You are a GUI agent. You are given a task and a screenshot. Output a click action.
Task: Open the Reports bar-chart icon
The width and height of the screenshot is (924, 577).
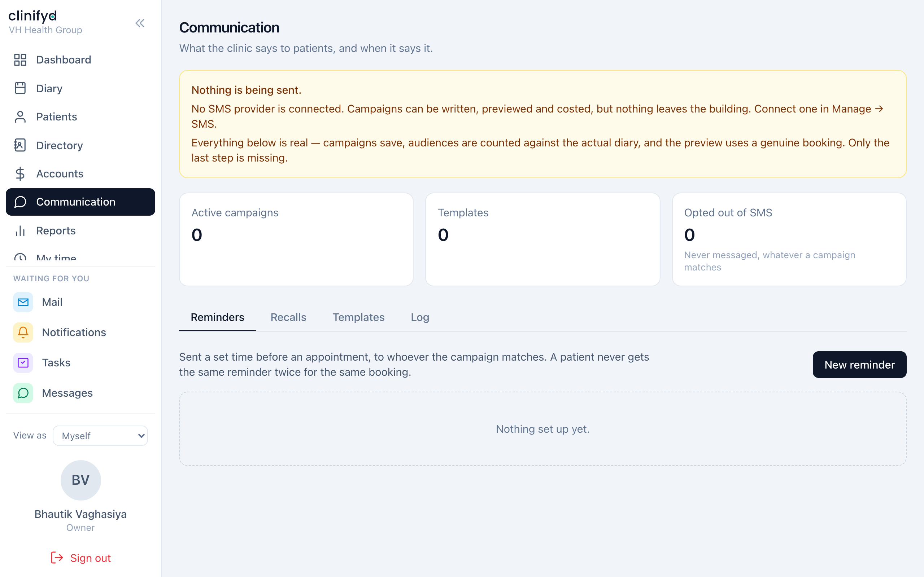tap(20, 231)
